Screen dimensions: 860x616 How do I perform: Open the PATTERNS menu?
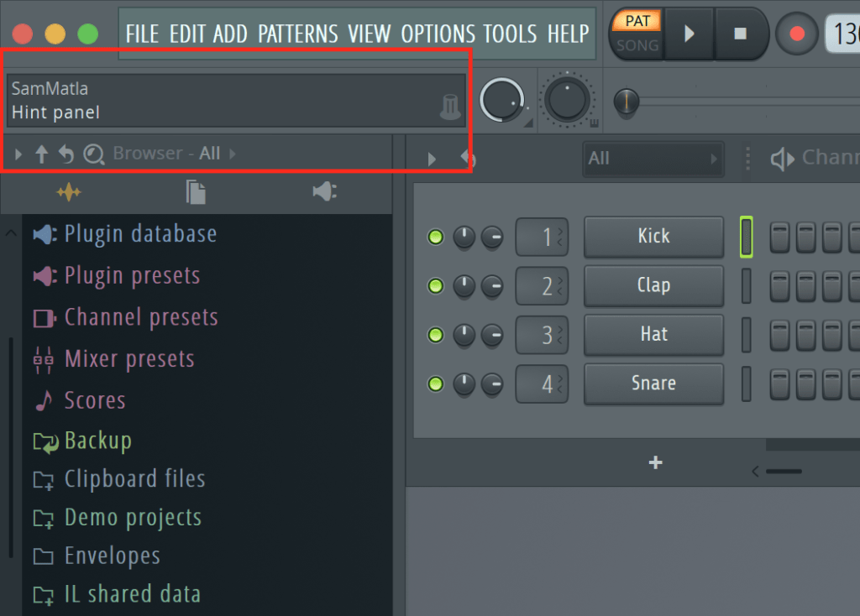coord(297,34)
